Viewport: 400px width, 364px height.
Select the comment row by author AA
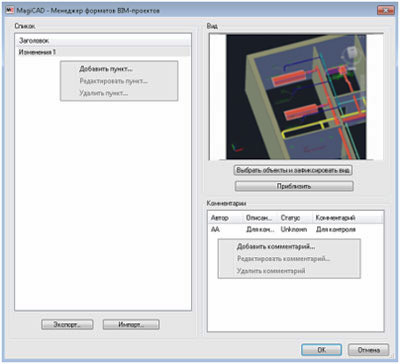[295, 229]
